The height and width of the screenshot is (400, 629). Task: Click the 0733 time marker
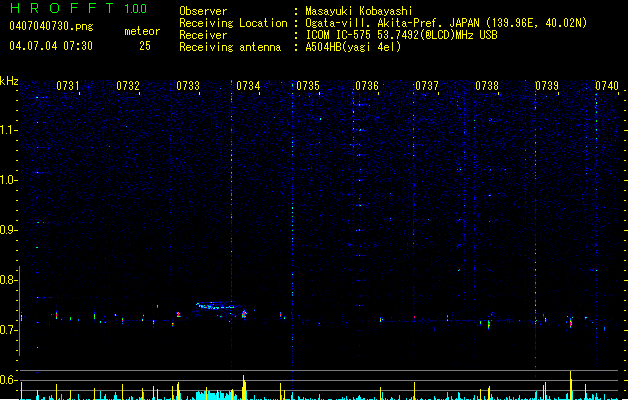[x=188, y=86]
